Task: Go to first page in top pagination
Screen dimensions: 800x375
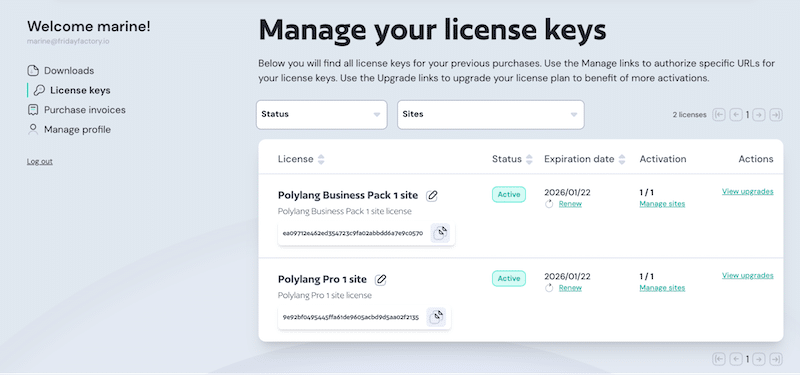Action: 719,115
